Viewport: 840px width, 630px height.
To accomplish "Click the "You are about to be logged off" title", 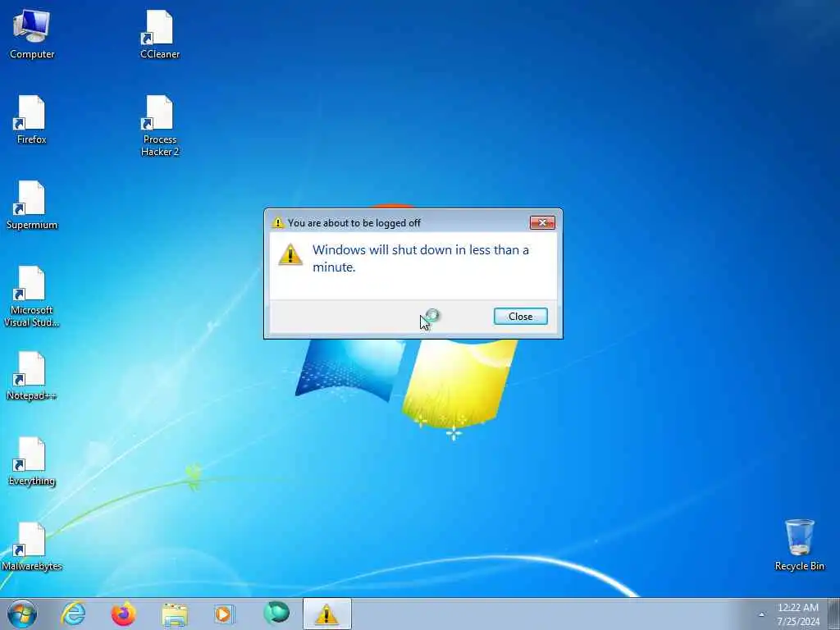I will click(x=354, y=223).
